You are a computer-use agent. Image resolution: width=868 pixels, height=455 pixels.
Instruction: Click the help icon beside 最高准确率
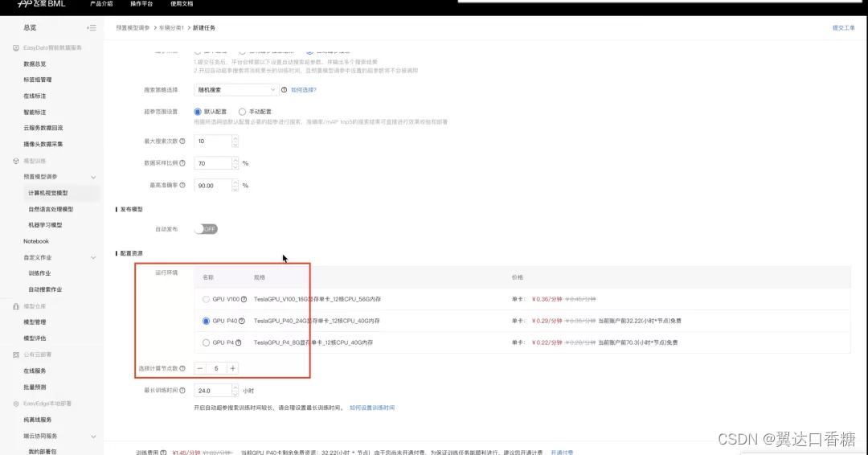182,186
